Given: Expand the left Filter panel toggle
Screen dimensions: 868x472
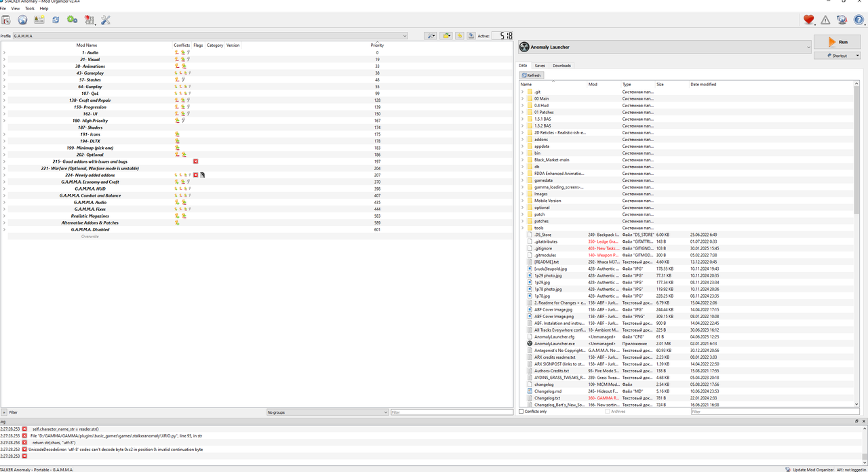Looking at the screenshot, I should point(4,412).
